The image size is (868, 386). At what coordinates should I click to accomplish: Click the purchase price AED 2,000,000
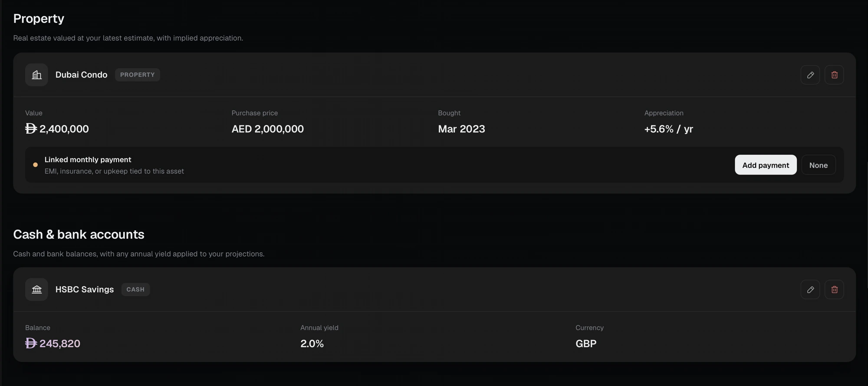click(268, 129)
